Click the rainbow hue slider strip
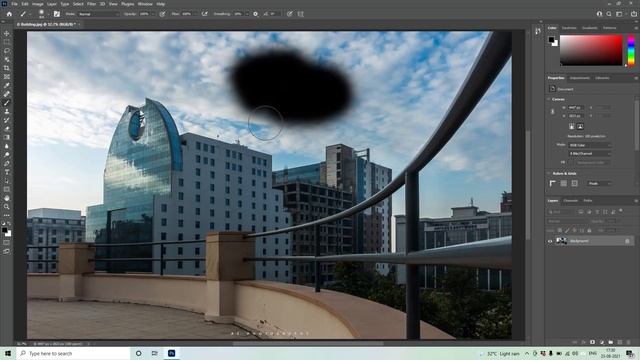 pos(631,50)
